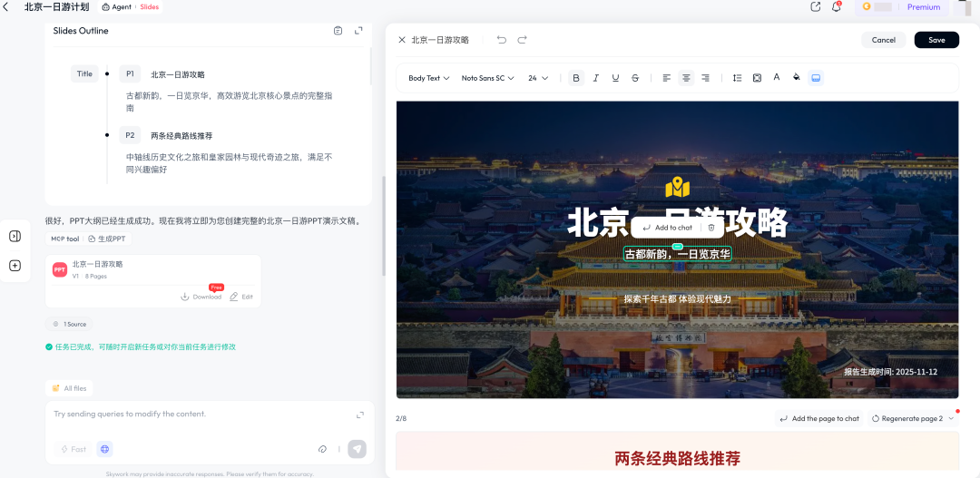Toggle center text alignment
The width and height of the screenshot is (980, 478).
pos(686,78)
